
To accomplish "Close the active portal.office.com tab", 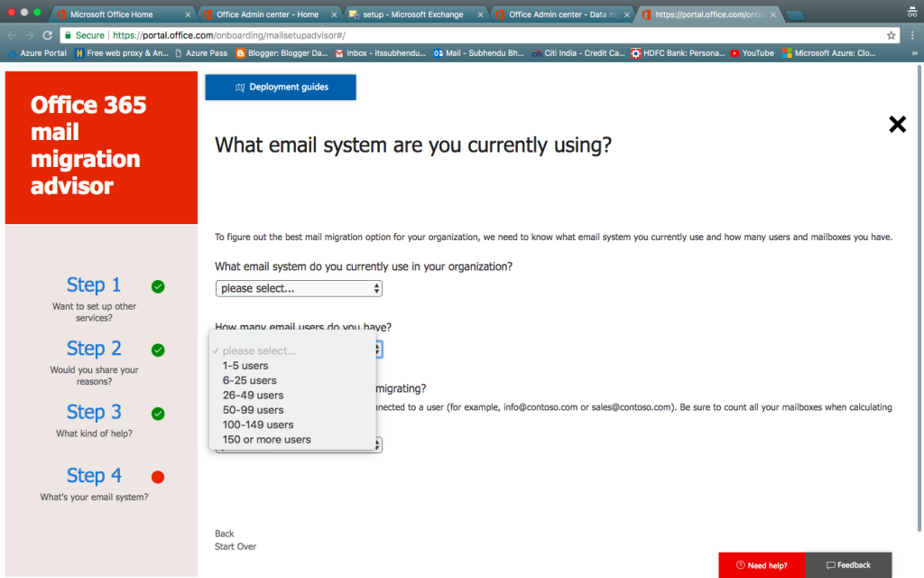I will [772, 14].
